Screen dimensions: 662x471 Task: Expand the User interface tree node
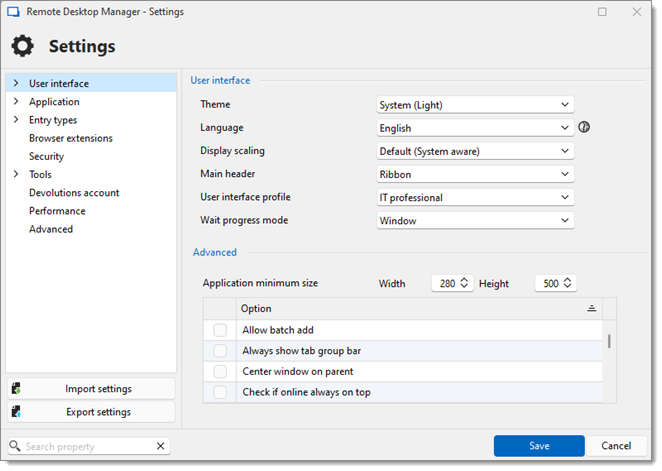(x=16, y=83)
